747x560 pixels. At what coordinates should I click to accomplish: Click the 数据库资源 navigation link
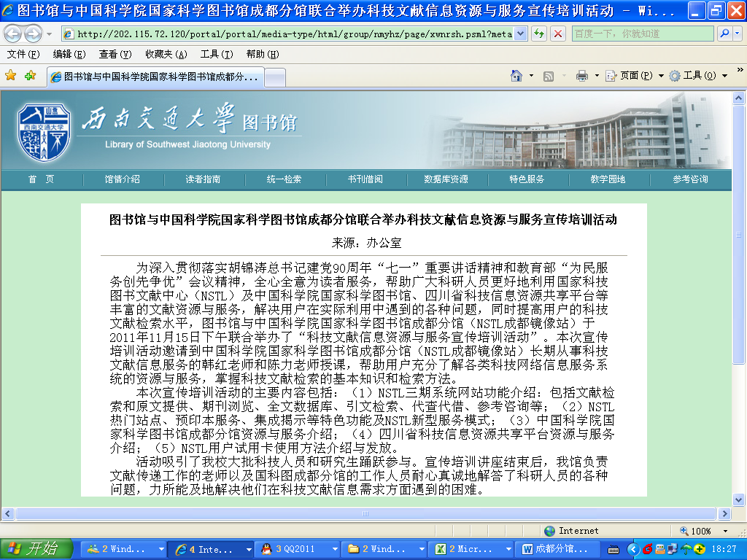pos(446,179)
